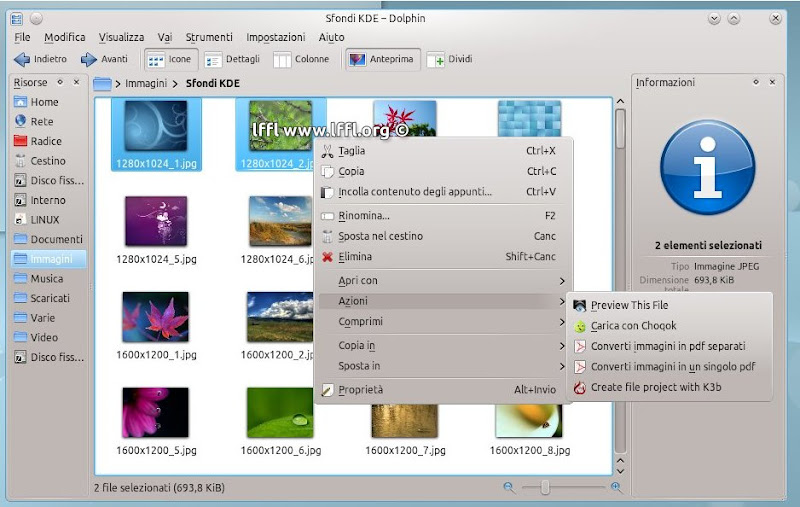Choose Converti immagini in un singolo pdf
Viewport: 800px width, 507px height.
pos(672,367)
